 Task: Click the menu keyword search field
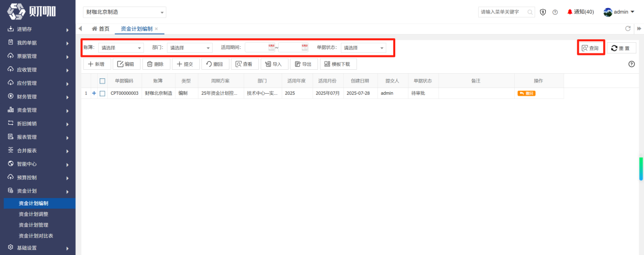point(503,12)
